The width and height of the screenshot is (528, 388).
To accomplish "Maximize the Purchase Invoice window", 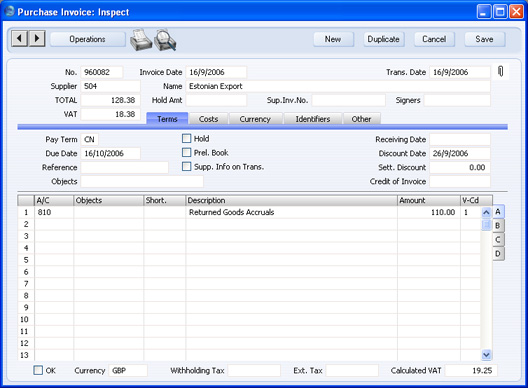I will (500, 12).
